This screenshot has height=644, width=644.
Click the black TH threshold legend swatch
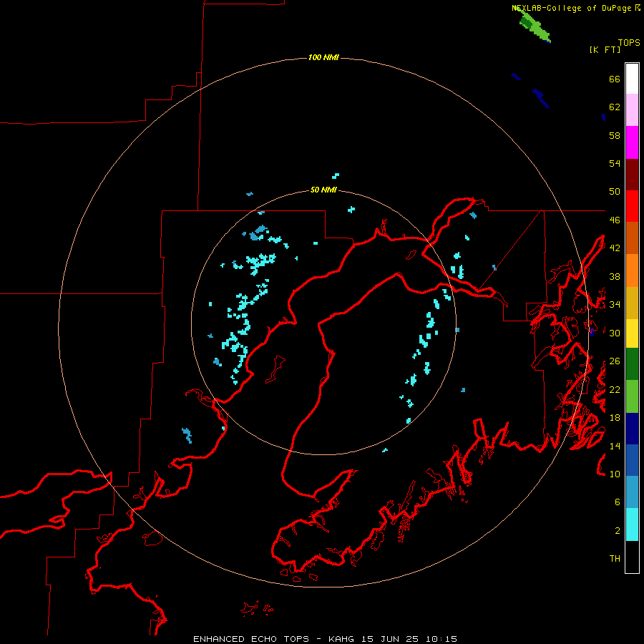click(632, 557)
